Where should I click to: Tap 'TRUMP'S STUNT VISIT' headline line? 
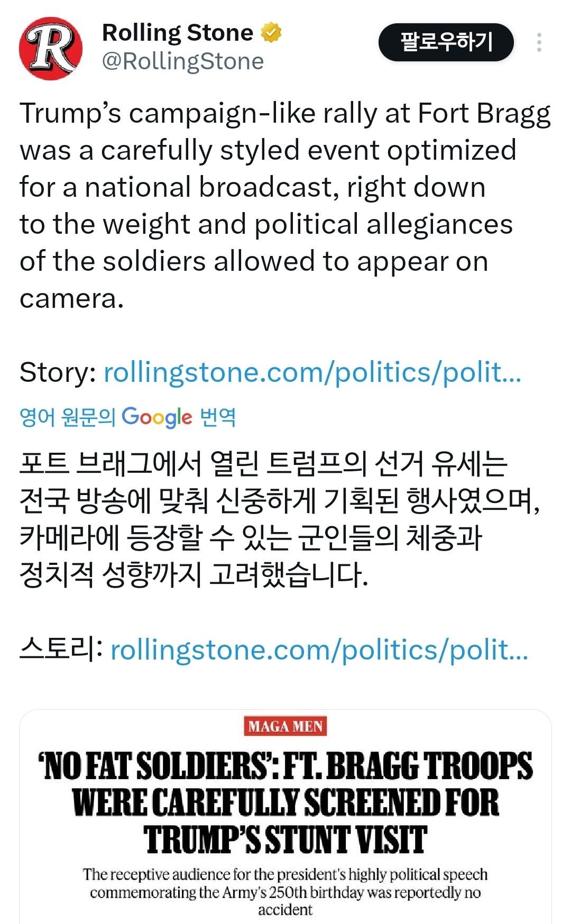pos(285,839)
